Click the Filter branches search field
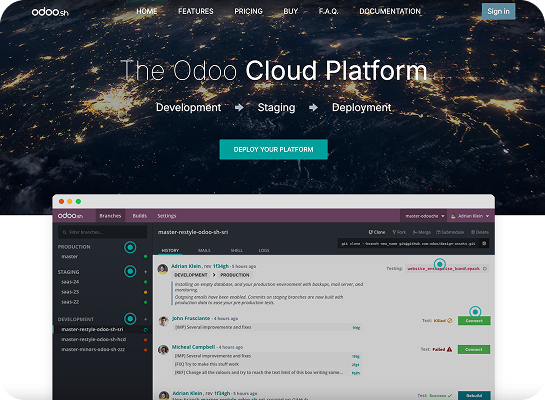The width and height of the screenshot is (545, 400). coord(102,232)
